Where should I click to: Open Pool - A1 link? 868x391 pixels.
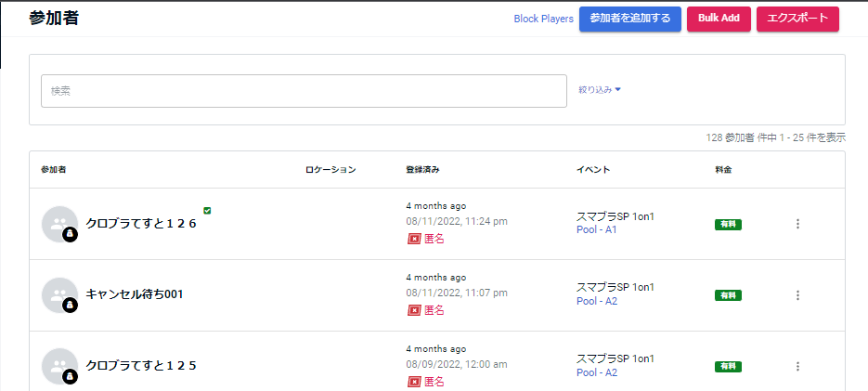(597, 229)
